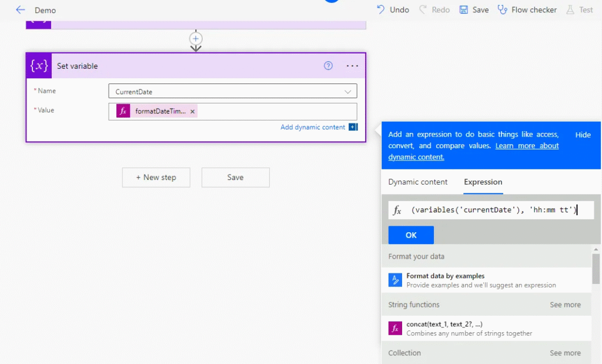This screenshot has width=602, height=364.
Task: Expand String functions with See more
Action: click(565, 305)
